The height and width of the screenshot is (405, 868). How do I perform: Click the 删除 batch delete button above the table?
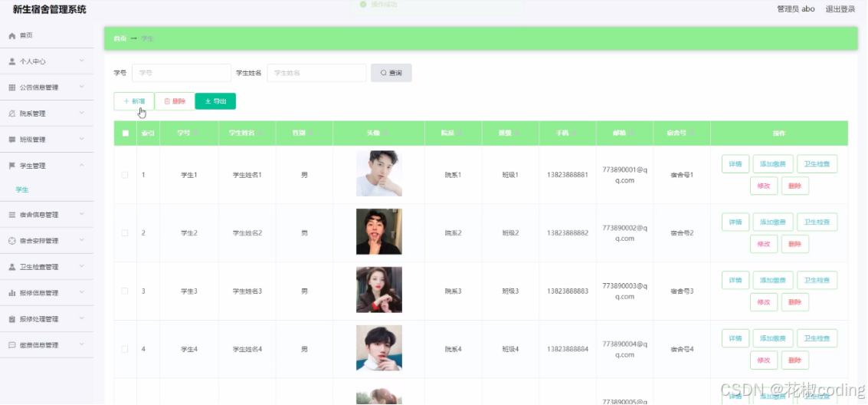tap(175, 101)
